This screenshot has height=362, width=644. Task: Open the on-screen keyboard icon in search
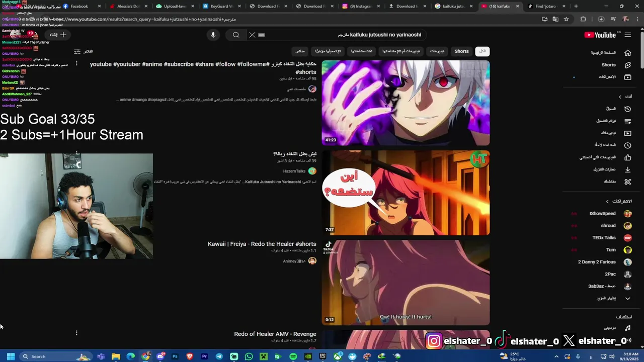click(261, 35)
